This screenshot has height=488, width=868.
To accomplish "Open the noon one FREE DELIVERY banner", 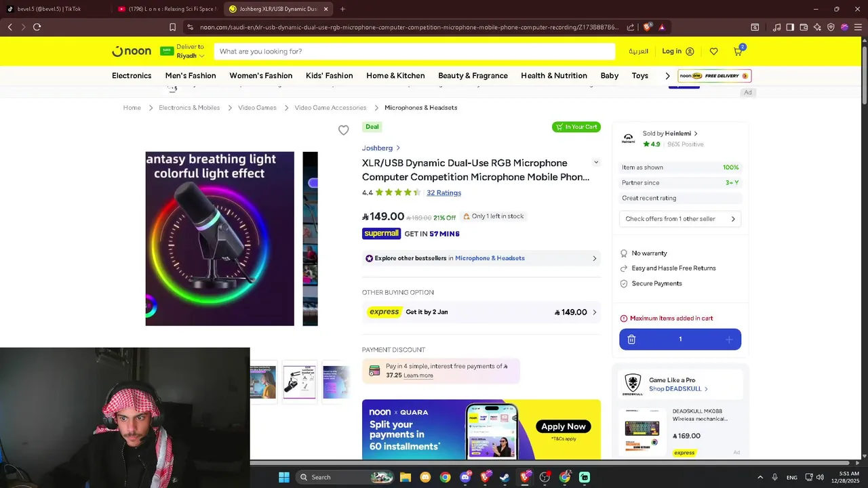I will tap(715, 76).
